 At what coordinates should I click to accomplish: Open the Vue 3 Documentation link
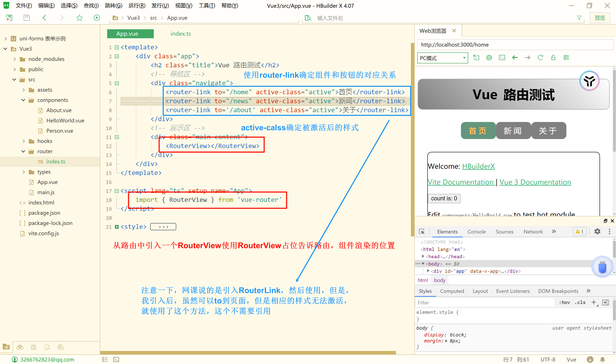535,182
